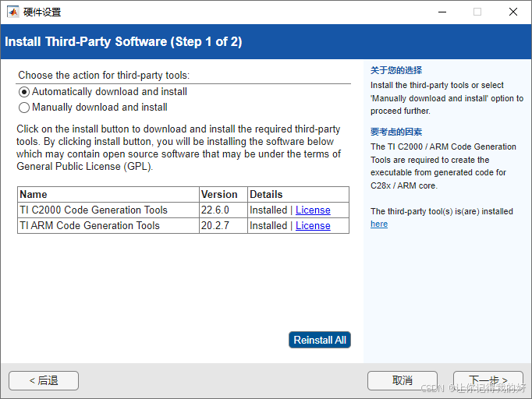Proceed with the 下一步 button
Image resolution: width=532 pixels, height=399 pixels.
(488, 381)
